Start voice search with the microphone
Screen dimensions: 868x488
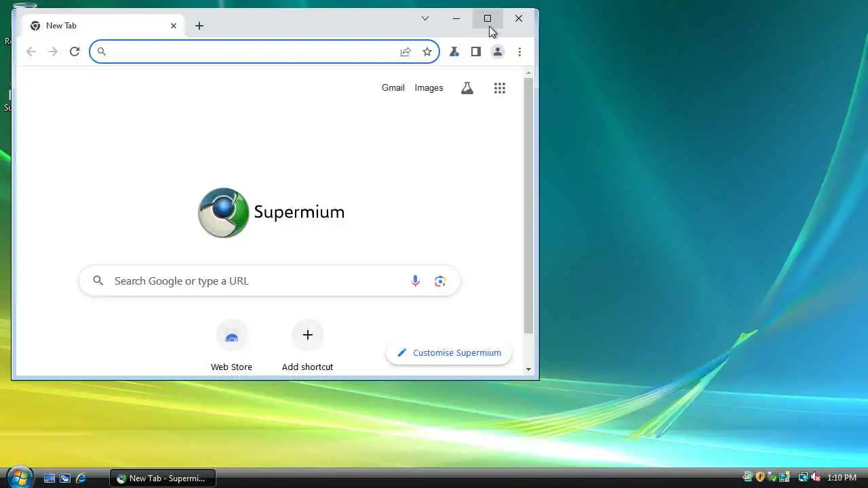[x=416, y=281]
